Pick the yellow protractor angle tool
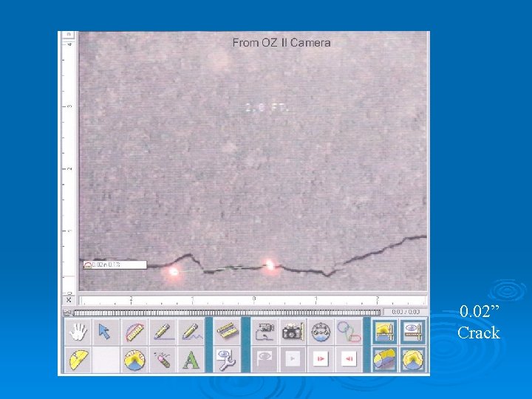The width and height of the screenshot is (532, 399). tap(78, 360)
